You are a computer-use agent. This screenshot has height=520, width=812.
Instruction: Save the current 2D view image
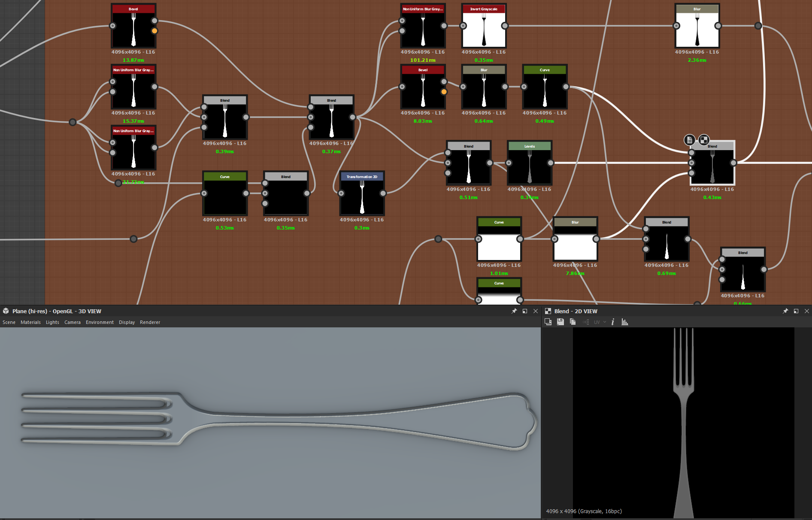coord(561,322)
